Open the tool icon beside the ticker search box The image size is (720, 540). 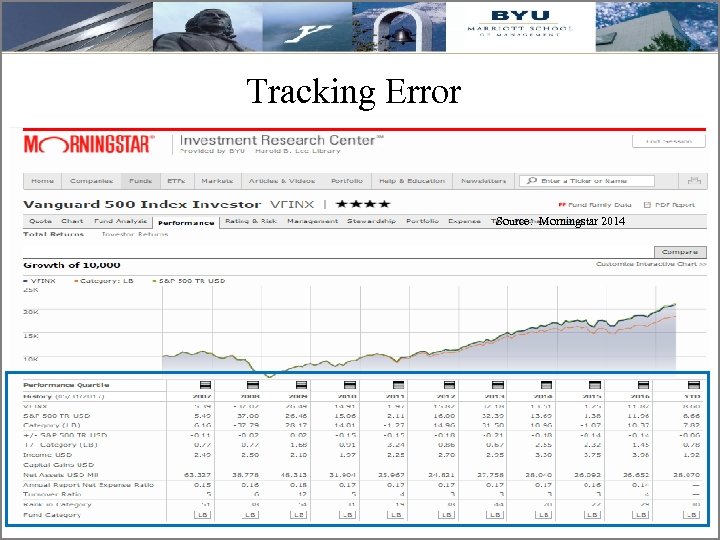tap(694, 180)
